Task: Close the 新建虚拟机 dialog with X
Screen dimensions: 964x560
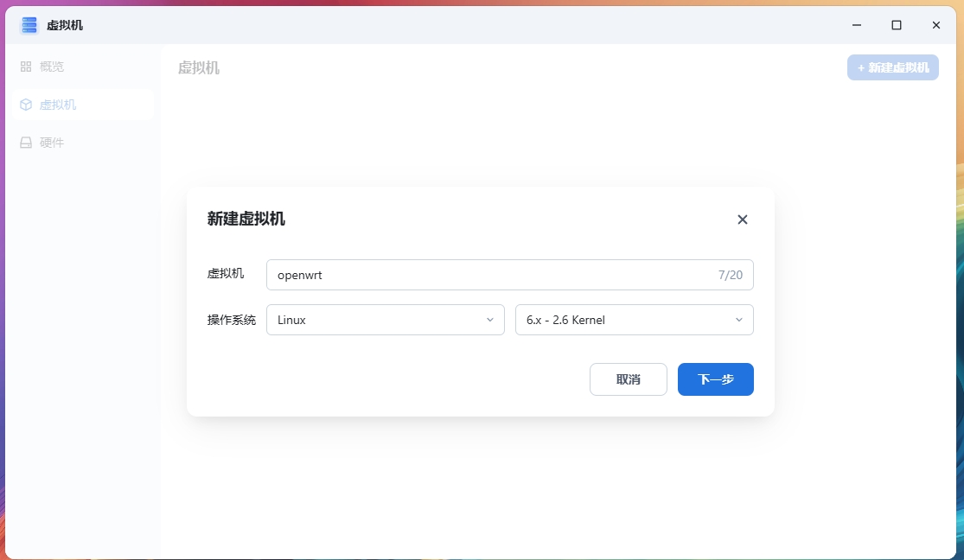Action: click(742, 220)
